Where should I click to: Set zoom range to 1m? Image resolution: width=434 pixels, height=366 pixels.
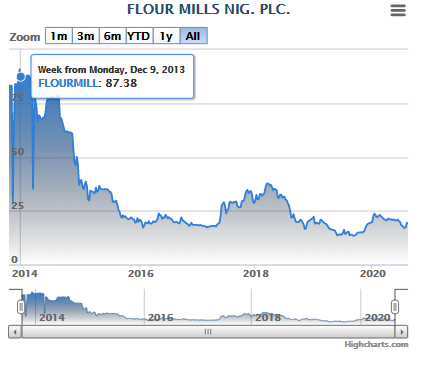tap(59, 36)
